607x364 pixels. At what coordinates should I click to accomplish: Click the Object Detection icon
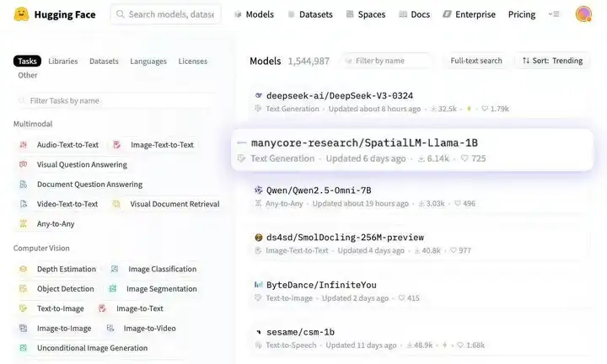tap(24, 288)
